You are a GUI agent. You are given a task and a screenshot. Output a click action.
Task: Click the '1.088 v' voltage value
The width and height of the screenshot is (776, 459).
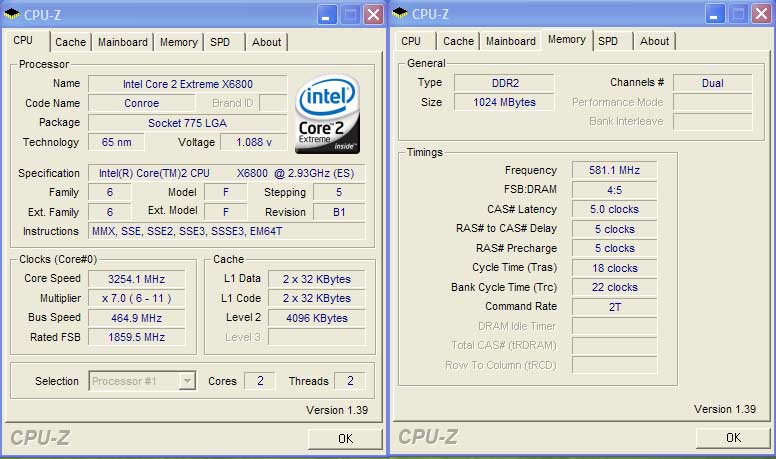tap(253, 142)
